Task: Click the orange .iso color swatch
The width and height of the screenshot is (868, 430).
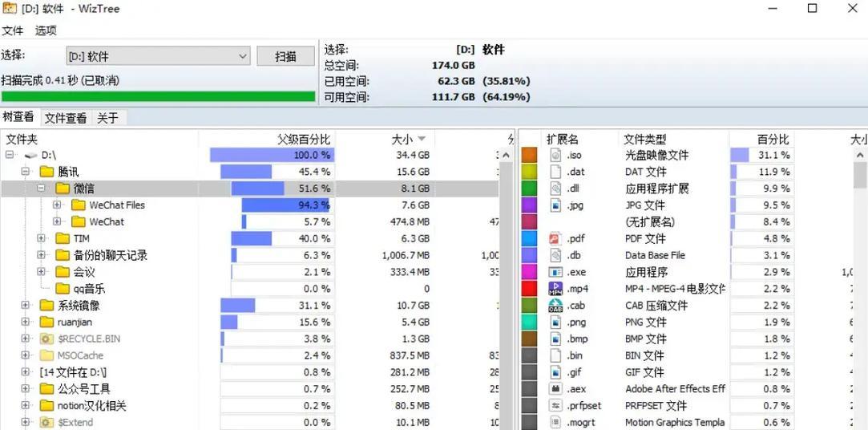Action: pos(530,155)
